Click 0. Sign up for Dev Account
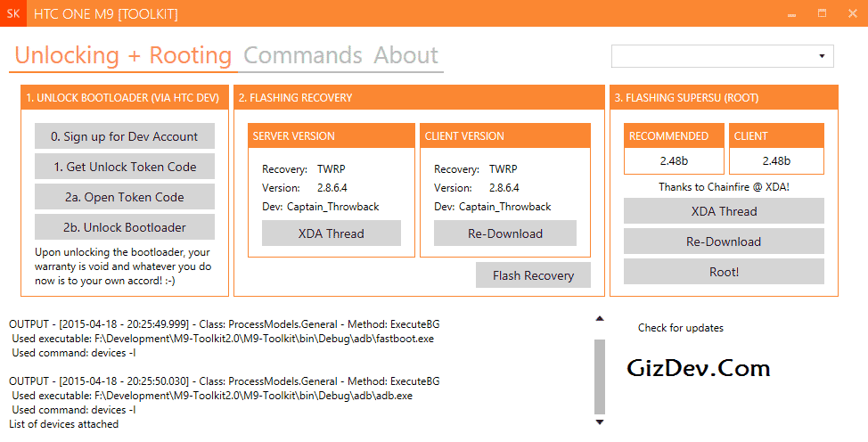 (125, 136)
